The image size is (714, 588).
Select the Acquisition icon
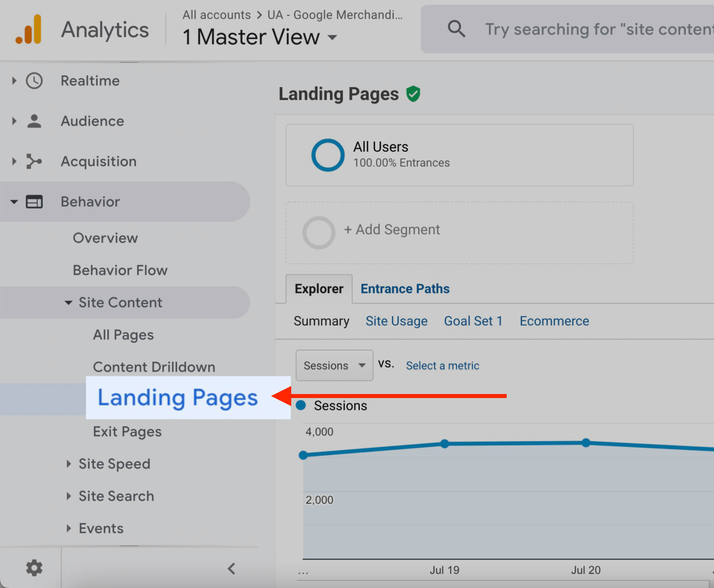(x=34, y=161)
